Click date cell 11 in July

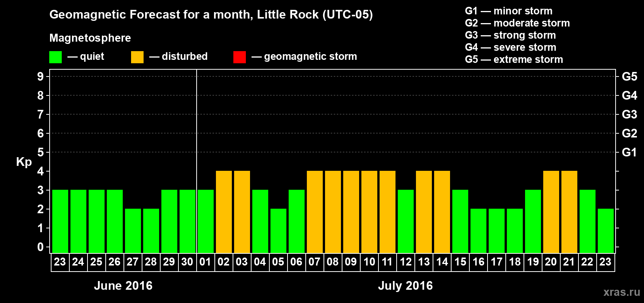387,262
